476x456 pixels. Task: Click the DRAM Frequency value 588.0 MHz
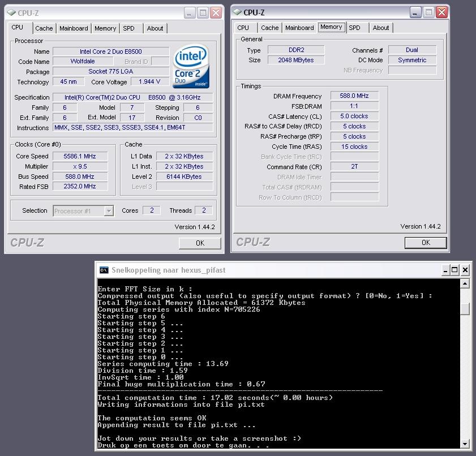click(354, 96)
